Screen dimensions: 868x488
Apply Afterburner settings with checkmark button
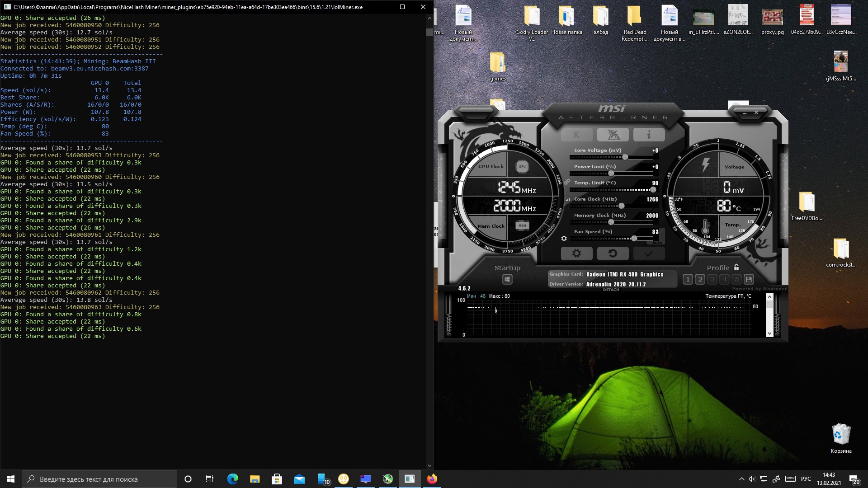coord(649,253)
